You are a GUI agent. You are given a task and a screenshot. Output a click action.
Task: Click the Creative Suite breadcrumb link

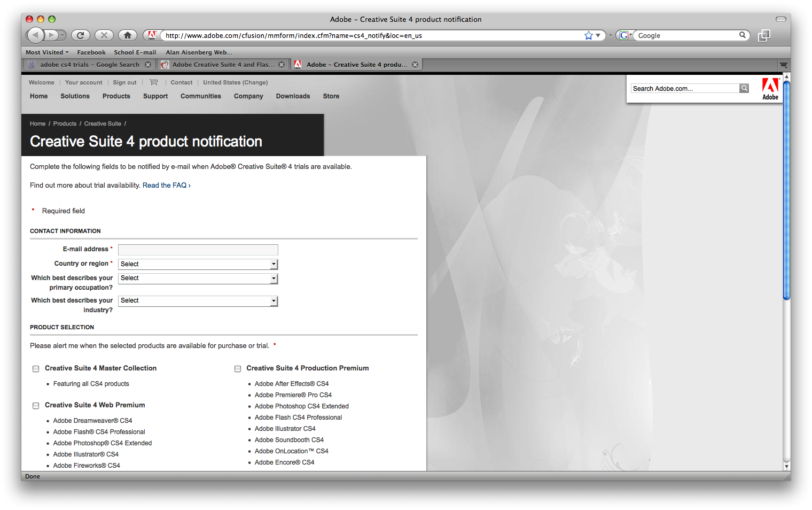103,123
